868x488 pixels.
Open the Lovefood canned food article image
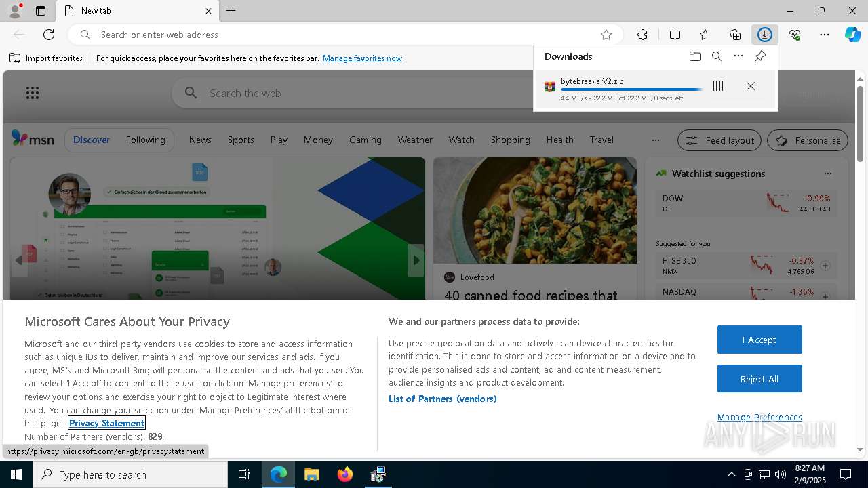click(535, 211)
